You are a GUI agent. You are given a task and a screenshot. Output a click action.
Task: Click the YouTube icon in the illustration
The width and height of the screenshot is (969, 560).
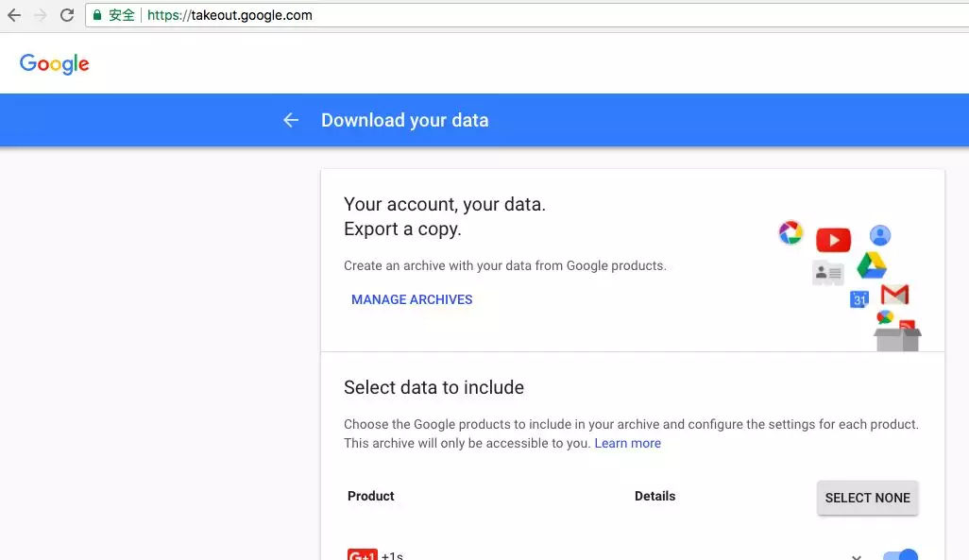tap(833, 240)
